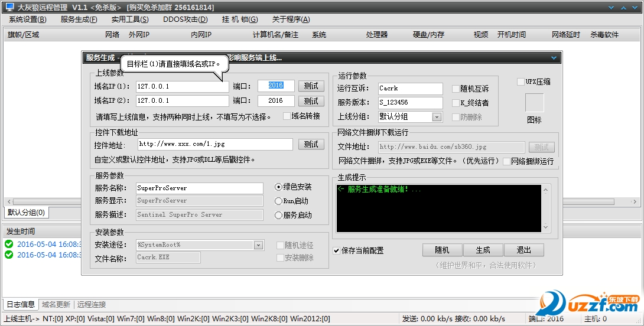
Task: Click 测试 button for 控件地址
Action: coord(311,144)
